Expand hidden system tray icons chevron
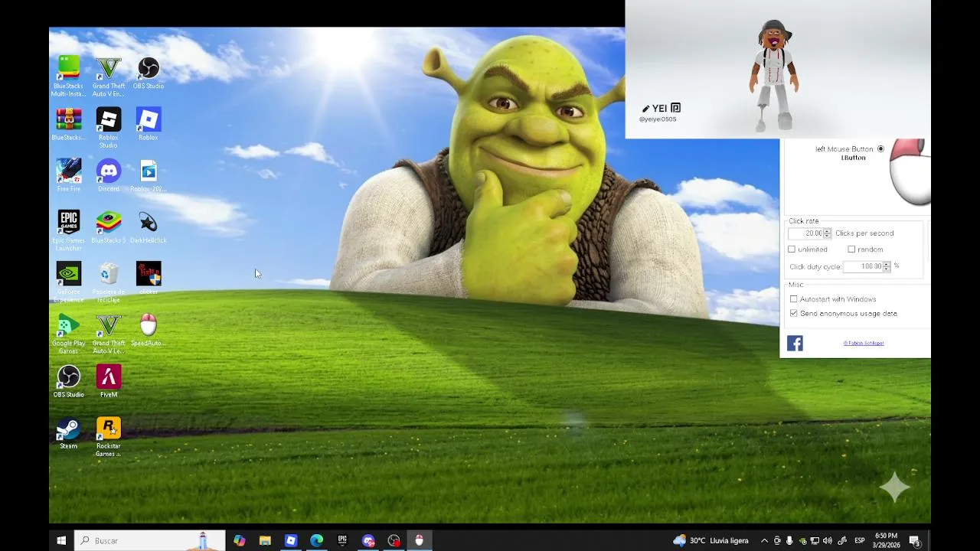 (764, 541)
